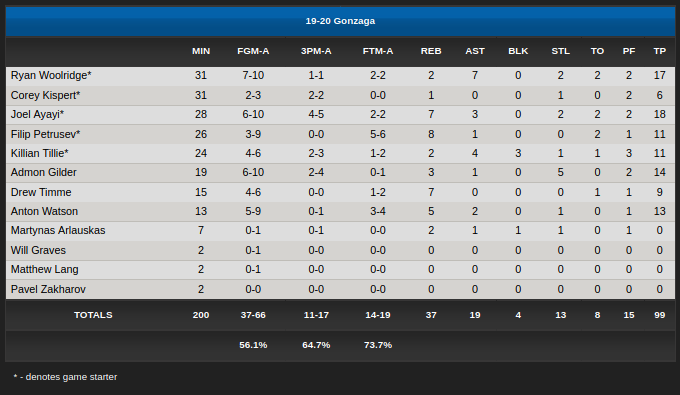Click the 3PM-A column header
680x395 pixels.
click(x=316, y=51)
